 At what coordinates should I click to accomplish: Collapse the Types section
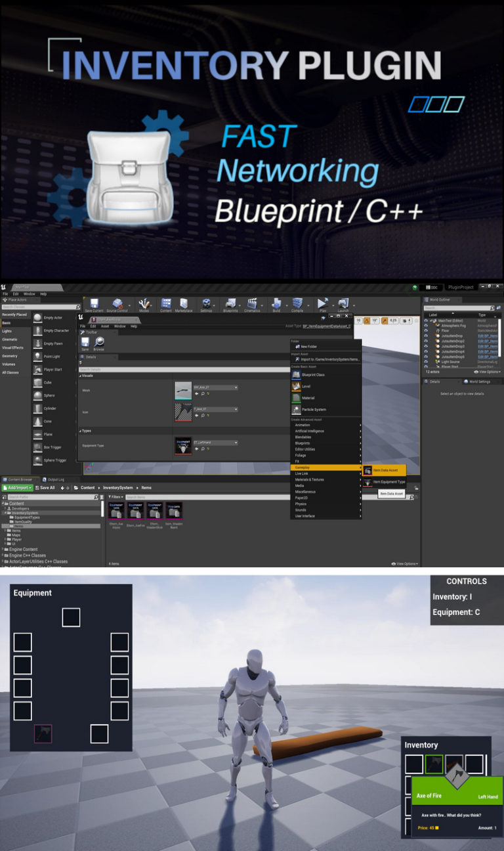pos(81,431)
